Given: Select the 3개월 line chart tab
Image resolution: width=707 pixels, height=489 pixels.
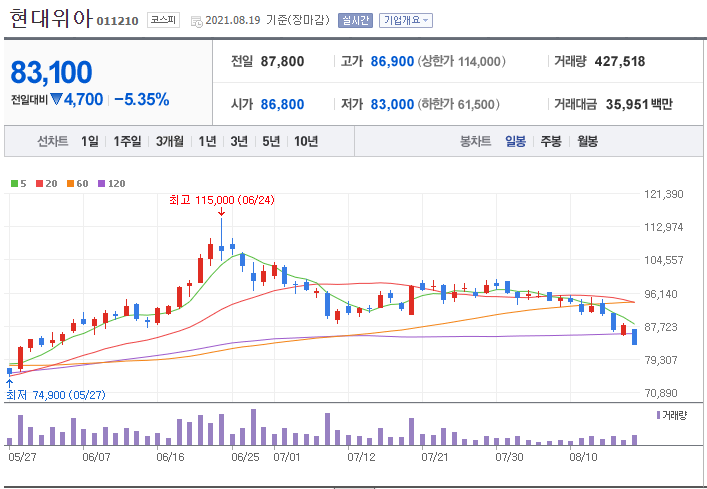Looking at the screenshot, I should [170, 142].
